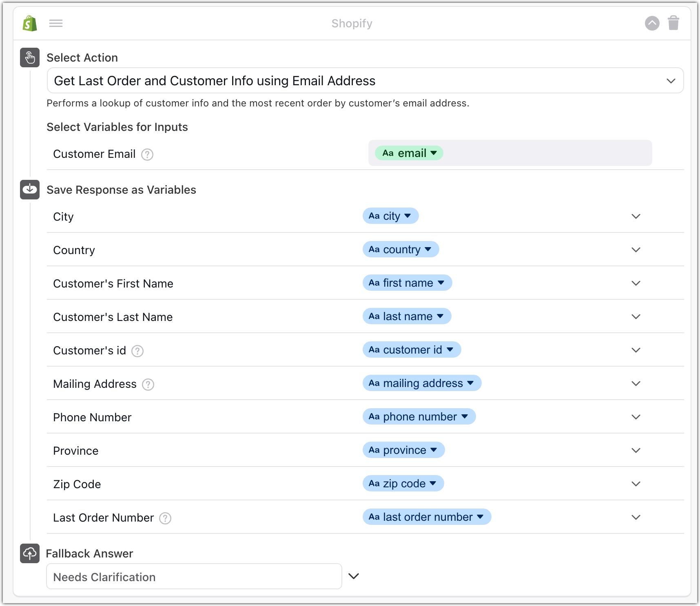Change the city variable pill
The height and width of the screenshot is (606, 700).
(390, 216)
